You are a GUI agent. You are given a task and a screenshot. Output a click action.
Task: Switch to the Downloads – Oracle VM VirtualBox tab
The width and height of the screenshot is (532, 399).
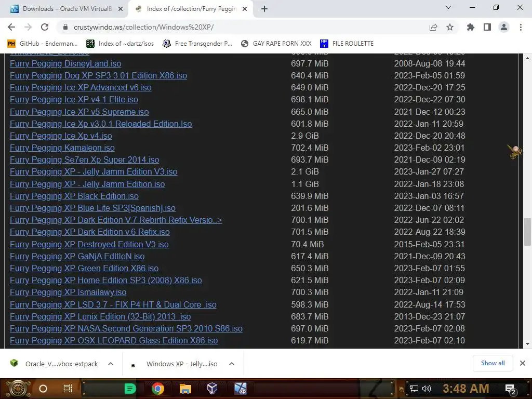click(x=65, y=9)
